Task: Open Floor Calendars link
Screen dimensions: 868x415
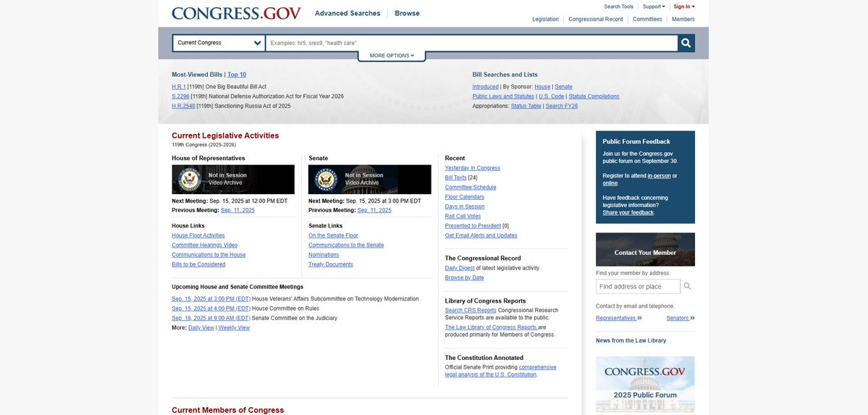Action: [465, 197]
